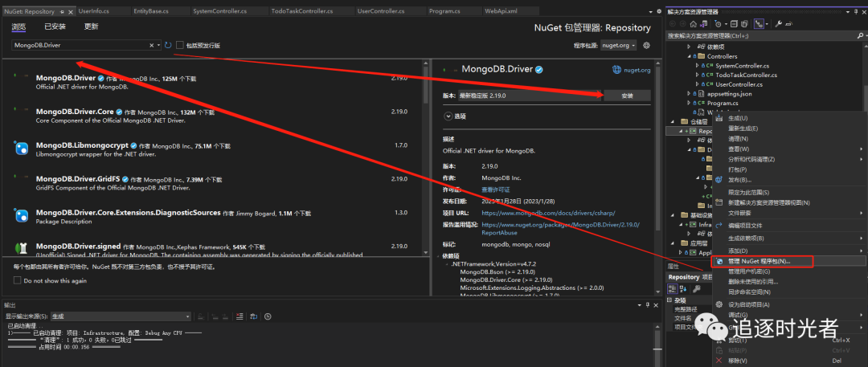Toggle the highlighted track-active-item icon in Solution Explorer toolbar

[x=759, y=24]
